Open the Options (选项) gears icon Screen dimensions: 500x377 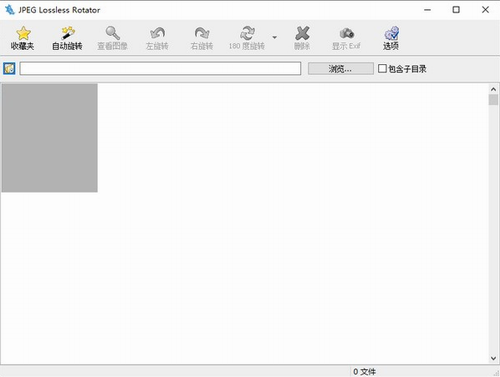pyautogui.click(x=391, y=33)
